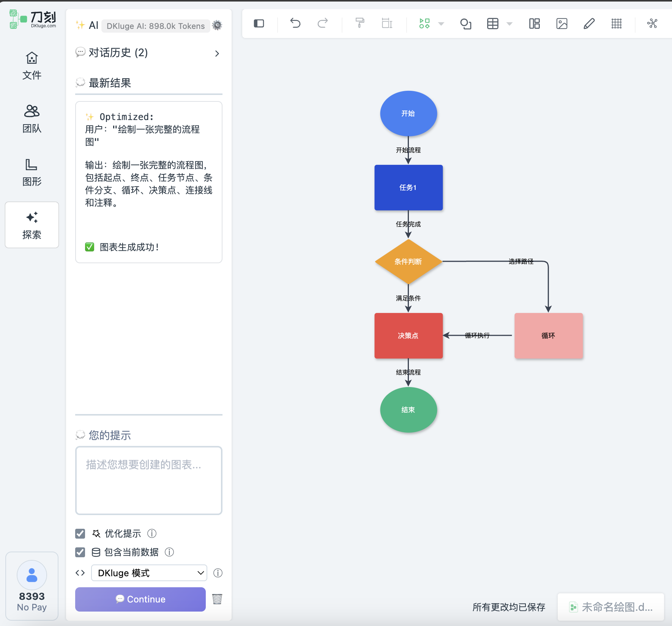Screen dimensions: 672x626
Task: Click the undo arrow in toolbar
Action: pos(295,24)
